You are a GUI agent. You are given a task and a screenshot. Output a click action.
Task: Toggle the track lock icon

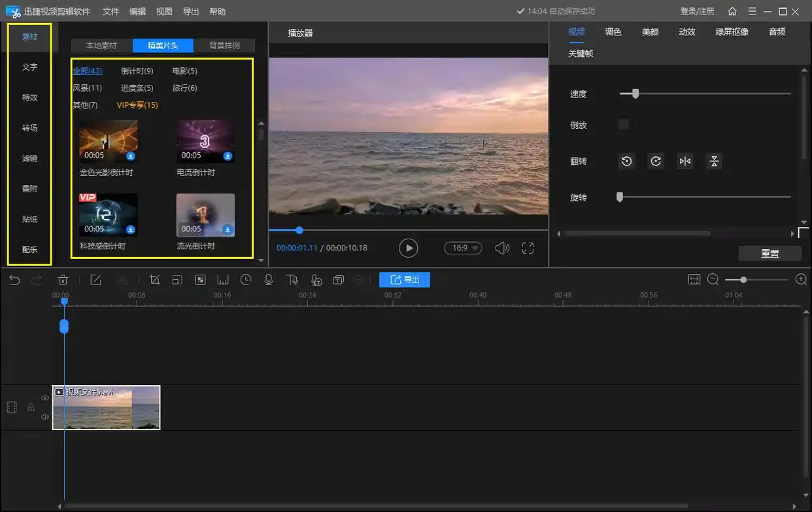tap(31, 407)
